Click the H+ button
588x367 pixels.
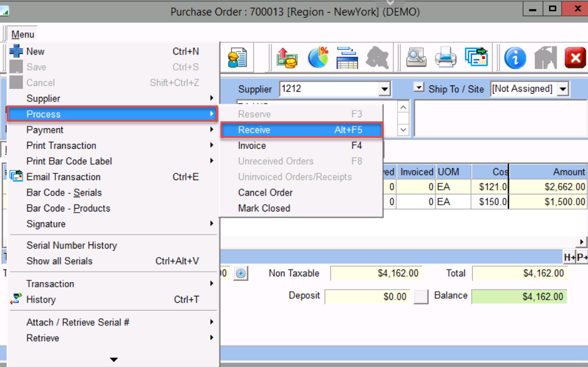[569, 258]
